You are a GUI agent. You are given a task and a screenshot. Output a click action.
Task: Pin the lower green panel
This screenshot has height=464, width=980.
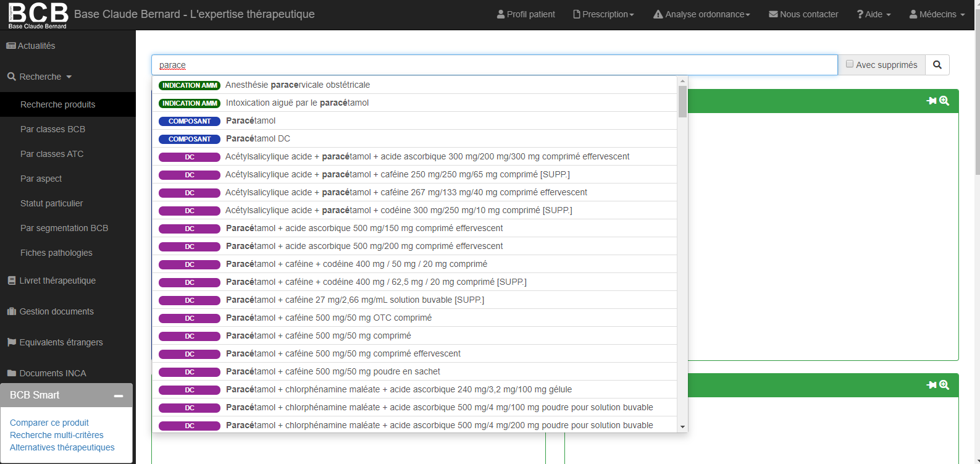931,385
